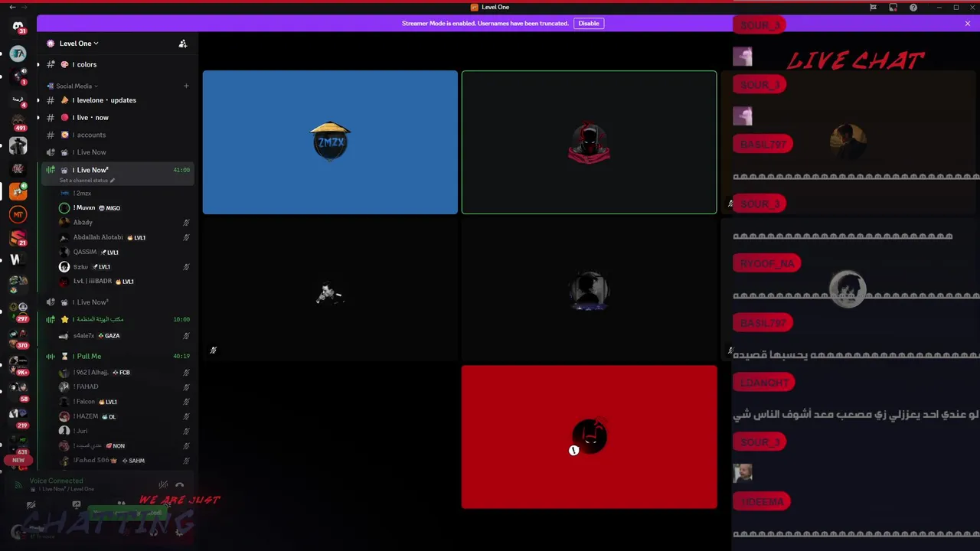Open the help question mark icon
This screenshot has width=980, height=551.
pyautogui.click(x=913, y=8)
